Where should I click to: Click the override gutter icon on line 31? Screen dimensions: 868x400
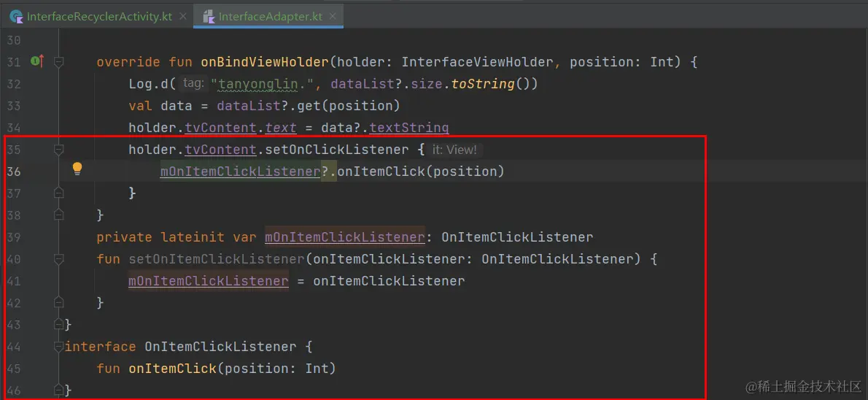(37, 61)
